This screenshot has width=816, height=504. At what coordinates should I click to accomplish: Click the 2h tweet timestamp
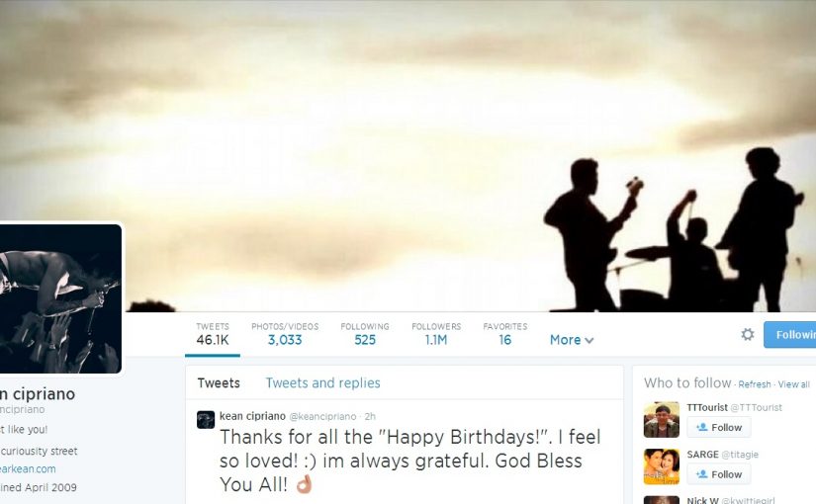pyautogui.click(x=370, y=416)
